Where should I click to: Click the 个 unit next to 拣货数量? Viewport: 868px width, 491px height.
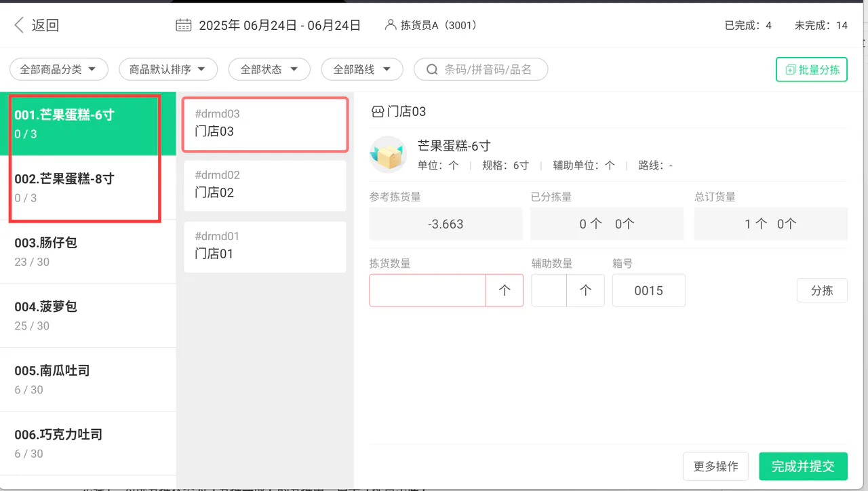click(x=505, y=290)
